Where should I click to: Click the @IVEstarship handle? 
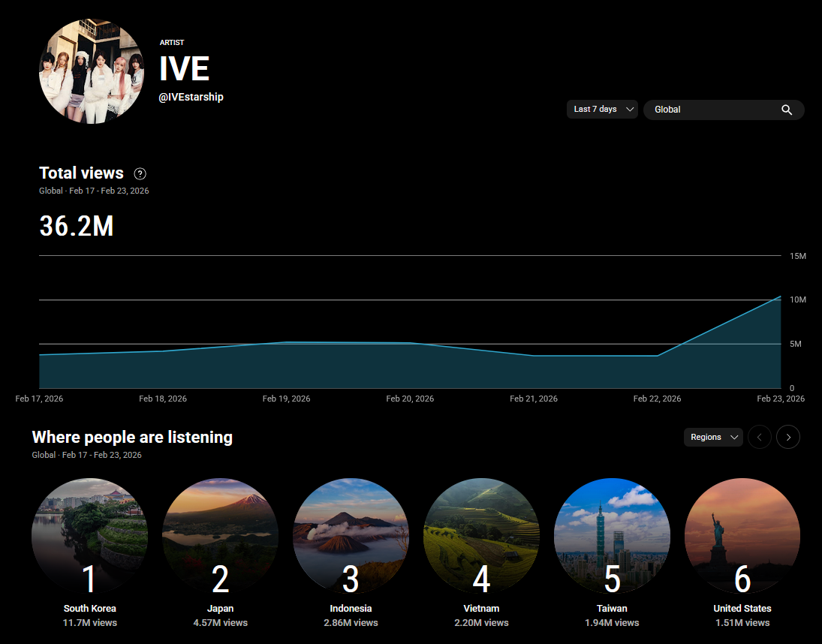pos(191,97)
